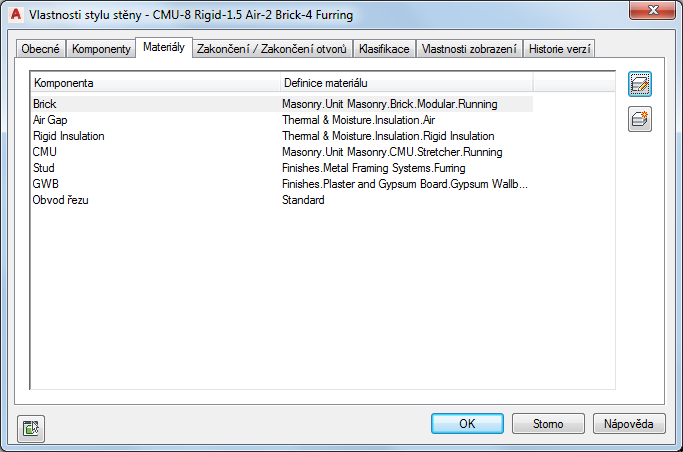The height and width of the screenshot is (452, 683).
Task: Open the Zakončení / Zakončení otvorů tab
Action: click(272, 49)
